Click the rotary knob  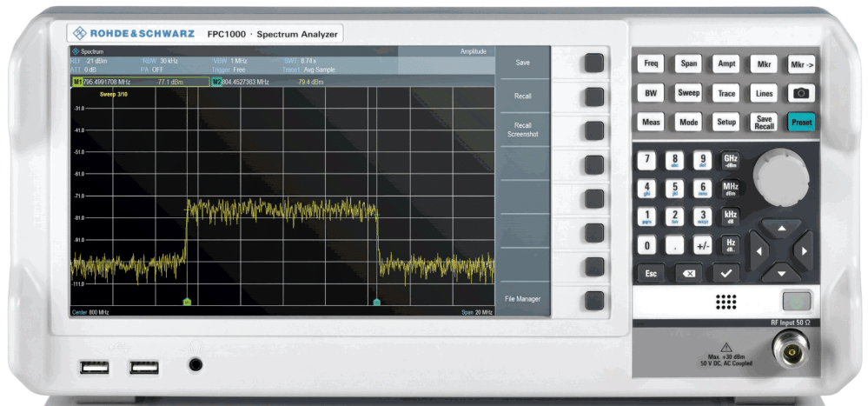coord(779,176)
